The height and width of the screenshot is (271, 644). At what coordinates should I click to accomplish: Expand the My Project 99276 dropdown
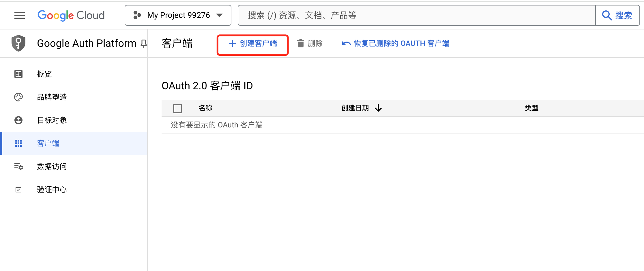(x=178, y=15)
